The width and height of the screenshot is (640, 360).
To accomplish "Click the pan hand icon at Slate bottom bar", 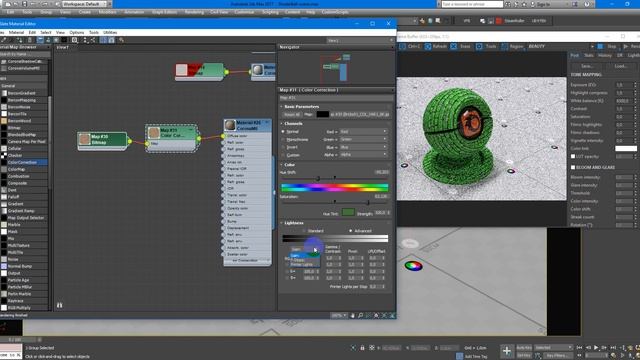I will [353, 316].
